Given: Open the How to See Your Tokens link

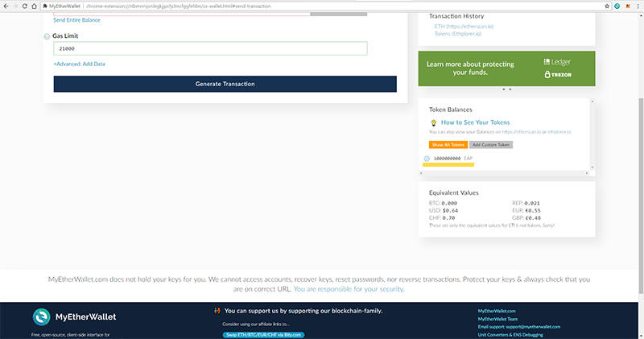Looking at the screenshot, I should 475,122.
